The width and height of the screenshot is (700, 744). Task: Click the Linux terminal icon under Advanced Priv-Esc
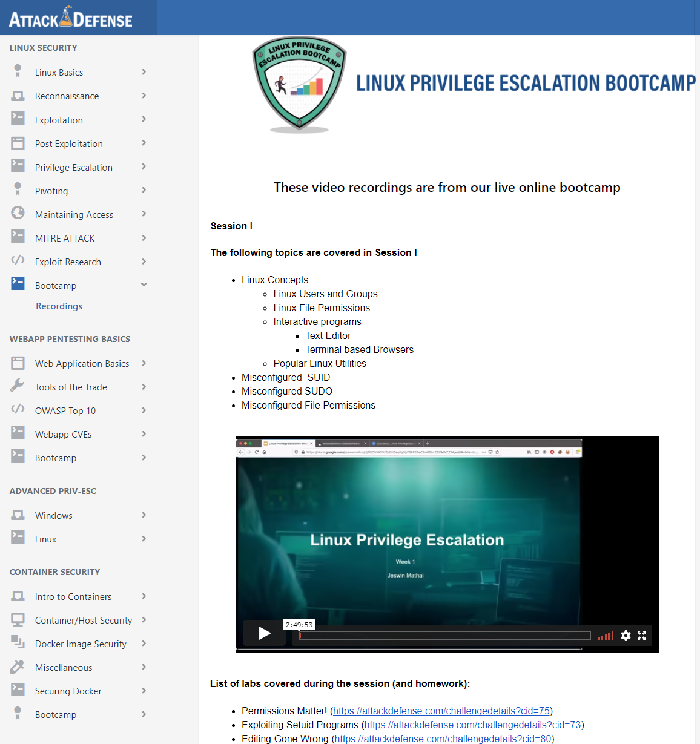[x=18, y=538]
